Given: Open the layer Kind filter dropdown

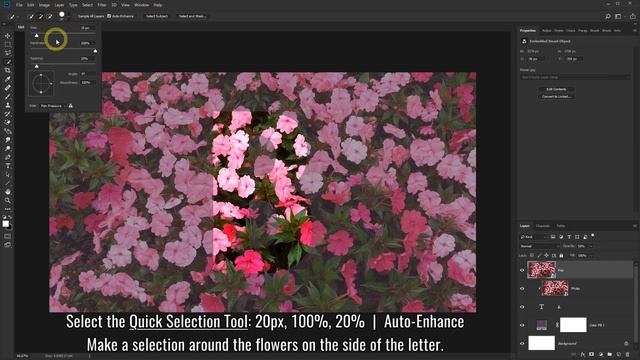Looking at the screenshot, I should click(x=533, y=237).
